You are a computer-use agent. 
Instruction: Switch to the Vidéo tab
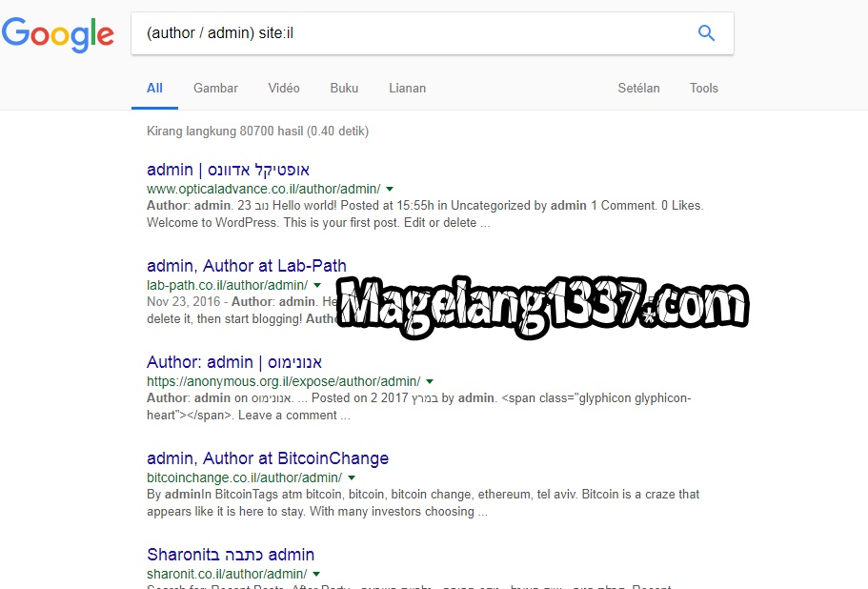point(283,88)
